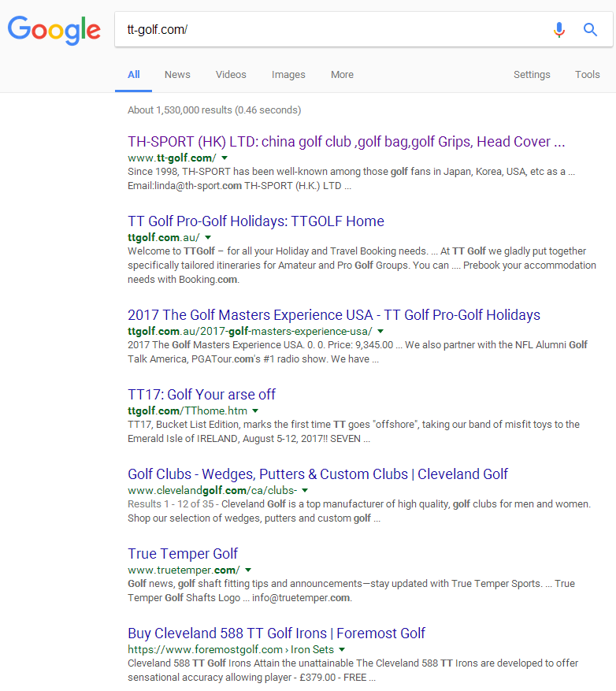Open TT17: Golf Your arse off result
This screenshot has height=691, width=616.
point(202,394)
